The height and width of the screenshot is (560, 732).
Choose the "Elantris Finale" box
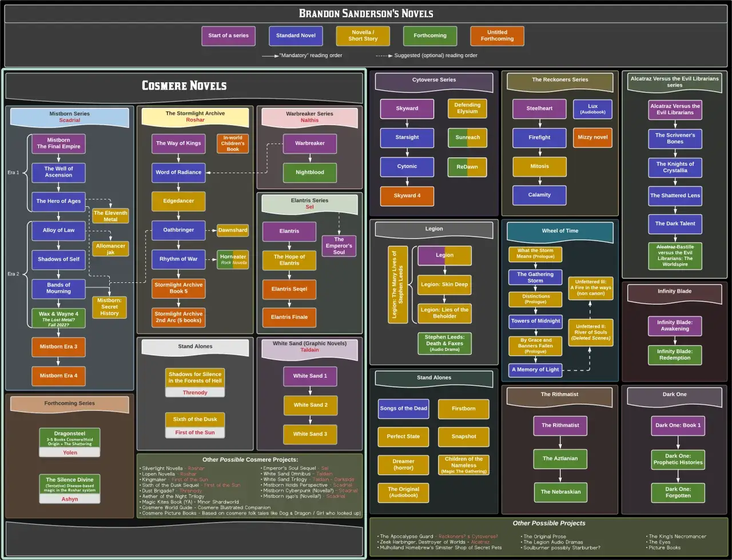289,317
